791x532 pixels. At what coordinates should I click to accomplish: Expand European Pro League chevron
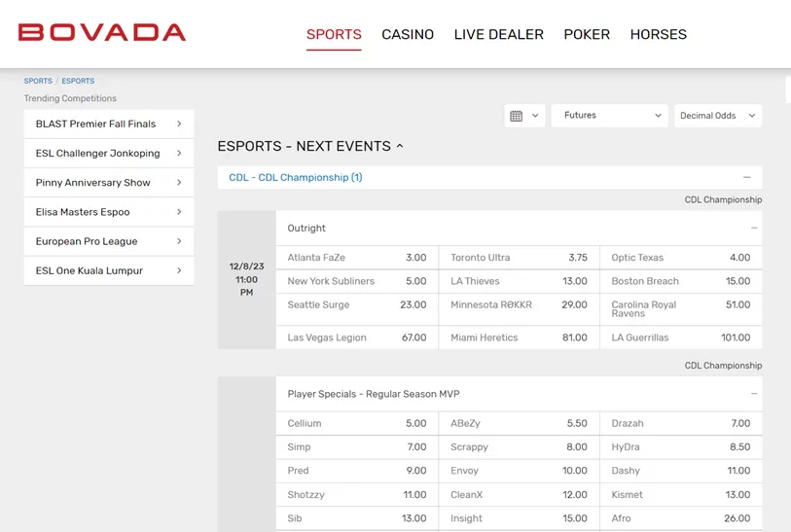(x=179, y=241)
